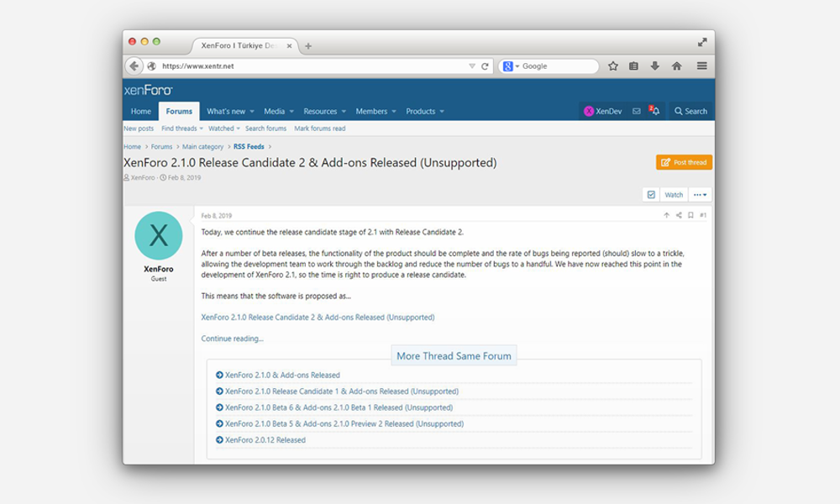Expand the Media dropdown arrow
The width and height of the screenshot is (840, 504).
tap(291, 112)
